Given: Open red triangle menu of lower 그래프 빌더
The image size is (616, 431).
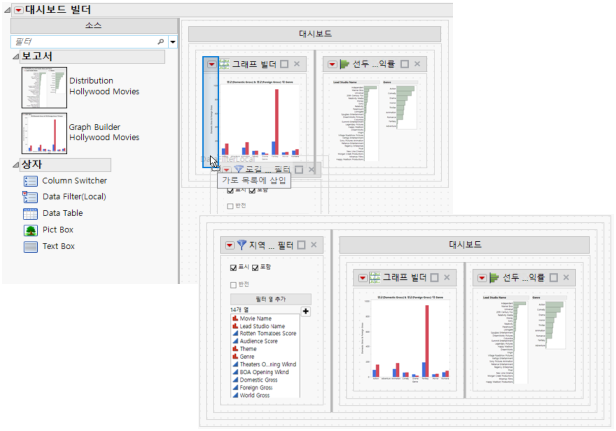Looking at the screenshot, I should (362, 278).
